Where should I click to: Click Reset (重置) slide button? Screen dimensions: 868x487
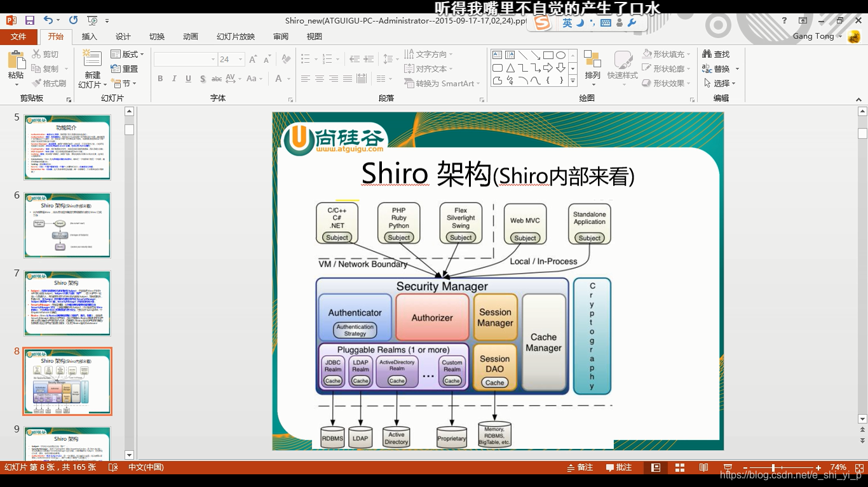tap(125, 69)
